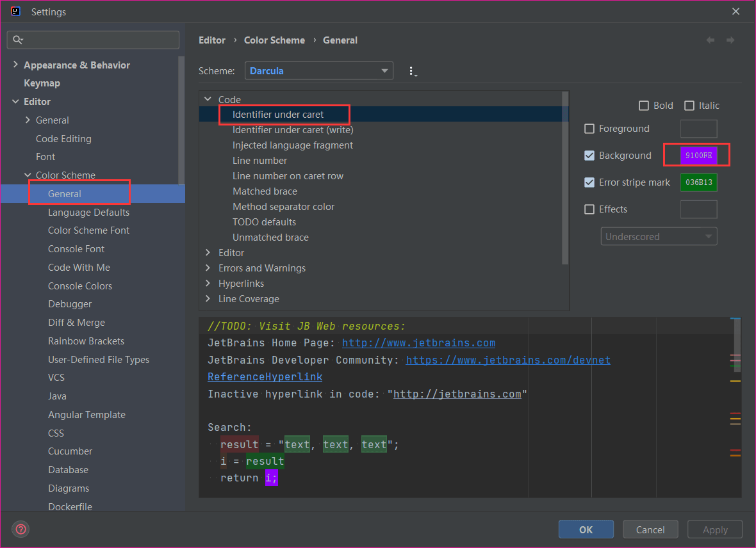Click the Cancel button
This screenshot has height=548, width=756.
pyautogui.click(x=650, y=529)
